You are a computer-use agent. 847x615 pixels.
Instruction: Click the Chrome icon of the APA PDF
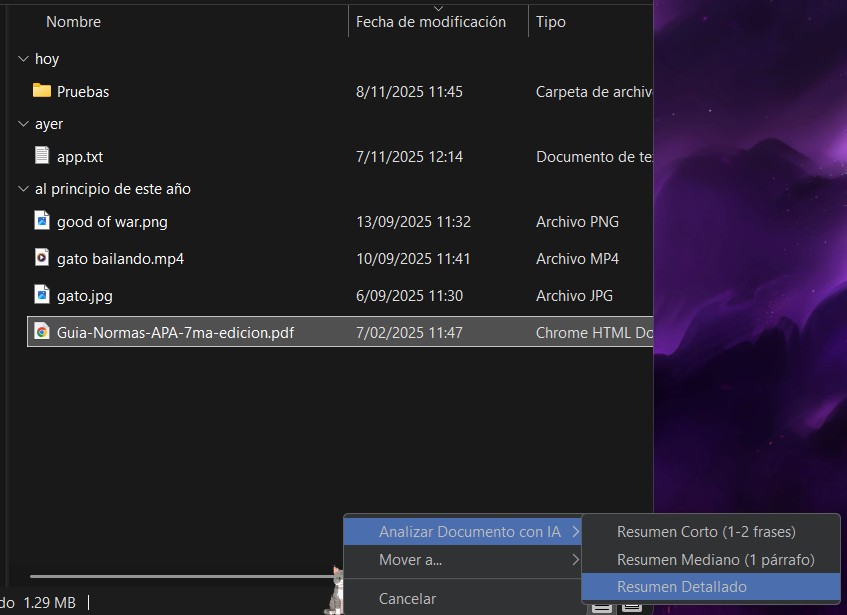[x=41, y=332]
